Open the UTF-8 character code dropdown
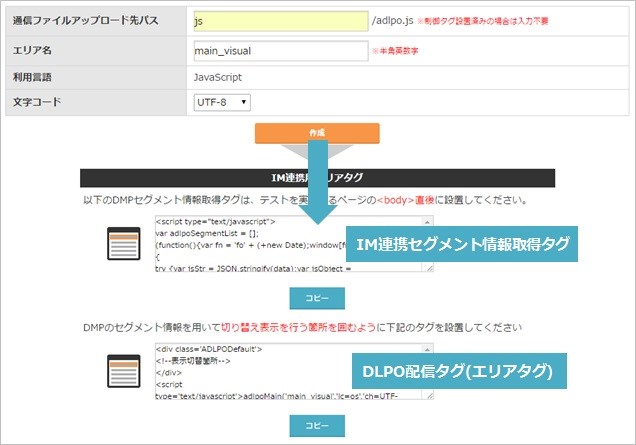 tap(222, 102)
